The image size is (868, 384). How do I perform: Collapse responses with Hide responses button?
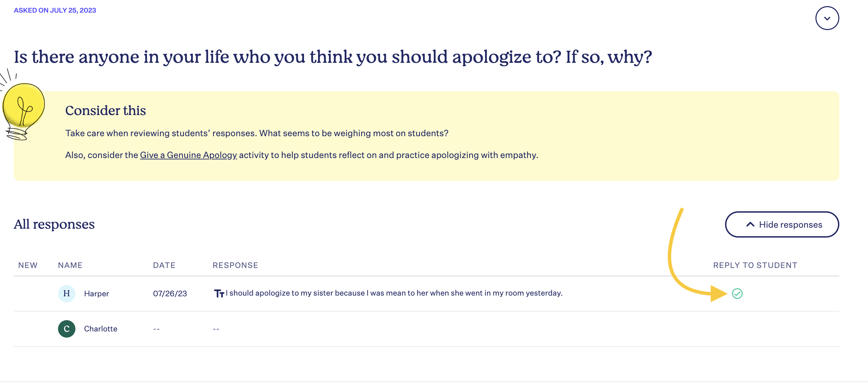coord(782,224)
